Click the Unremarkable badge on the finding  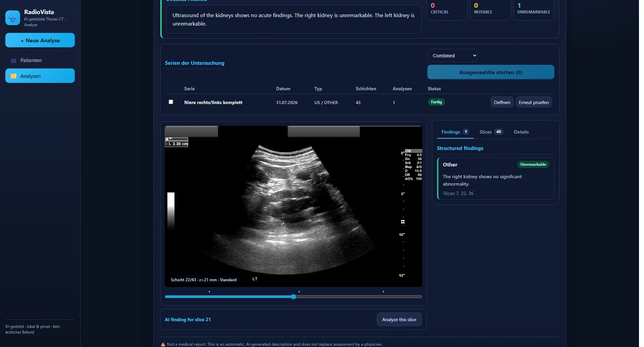pos(533,164)
